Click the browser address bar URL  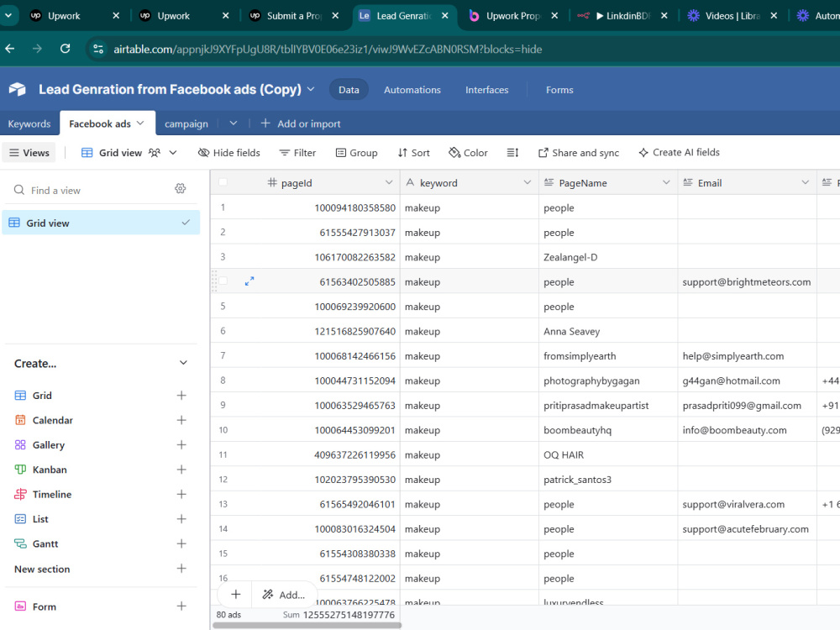tap(328, 50)
